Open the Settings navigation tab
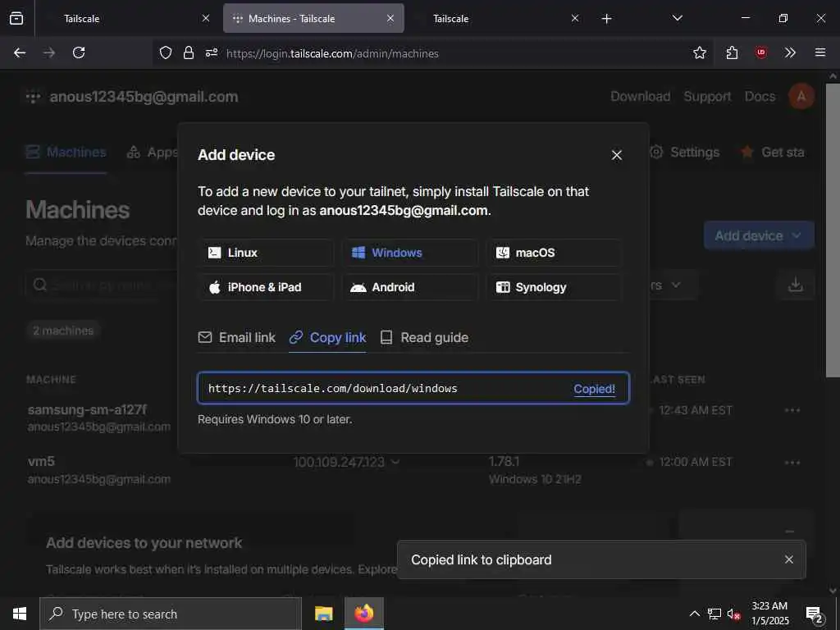The width and height of the screenshot is (840, 630). [x=685, y=152]
